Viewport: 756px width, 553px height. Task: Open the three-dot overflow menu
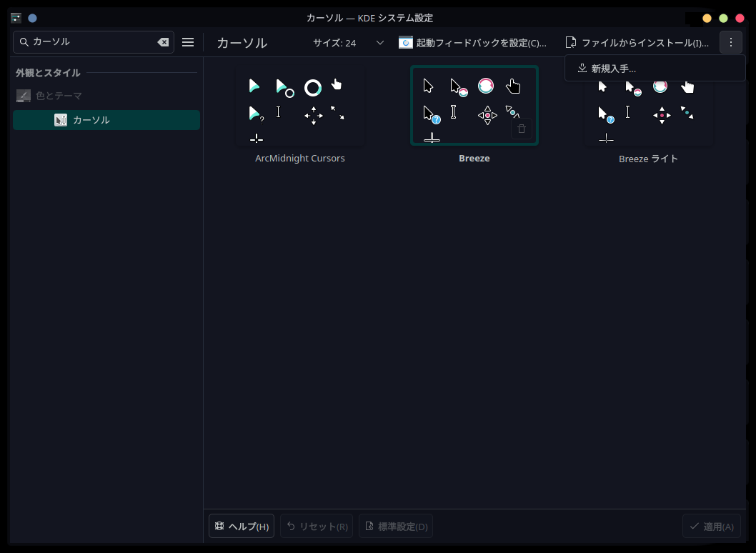tap(731, 42)
